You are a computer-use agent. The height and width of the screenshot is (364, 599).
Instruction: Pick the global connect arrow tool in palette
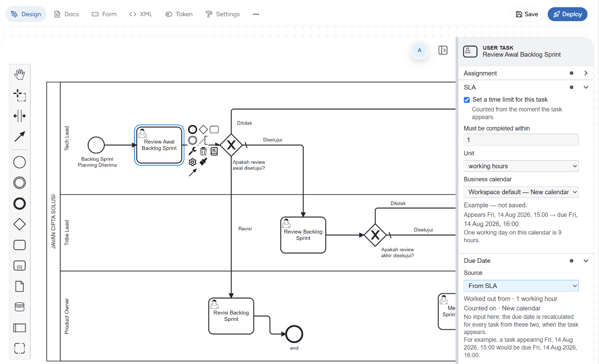point(19,136)
